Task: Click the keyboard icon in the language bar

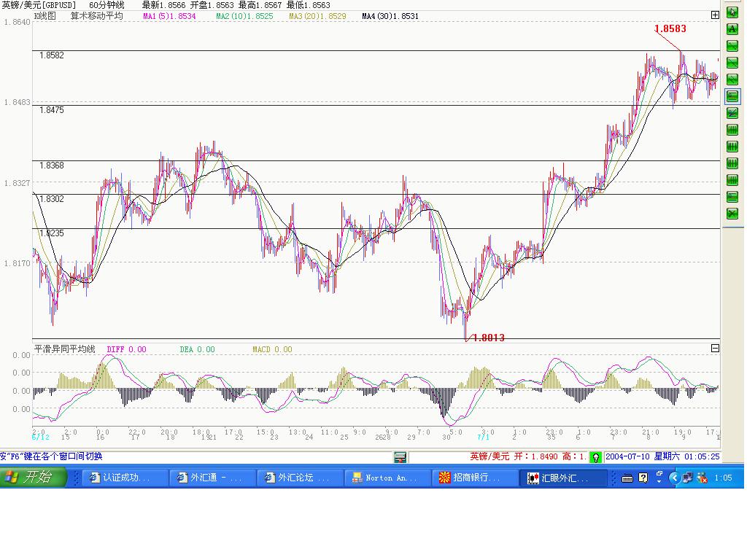Action: click(x=627, y=478)
